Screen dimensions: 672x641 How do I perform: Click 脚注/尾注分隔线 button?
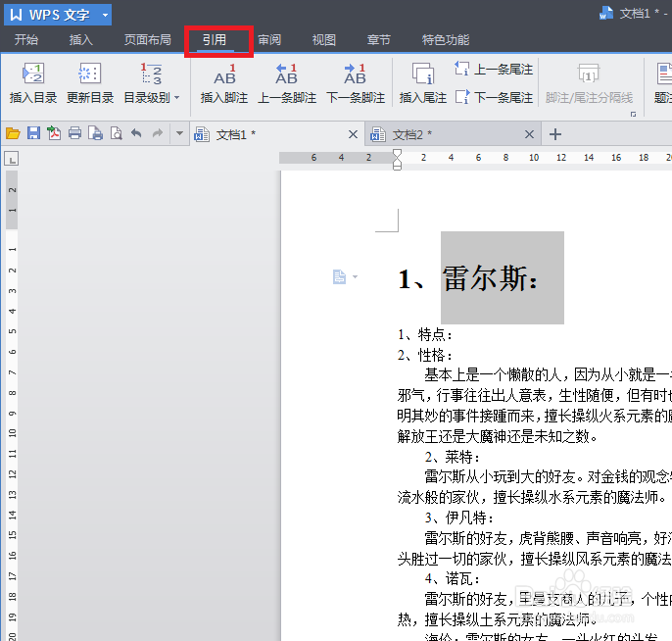point(589,83)
